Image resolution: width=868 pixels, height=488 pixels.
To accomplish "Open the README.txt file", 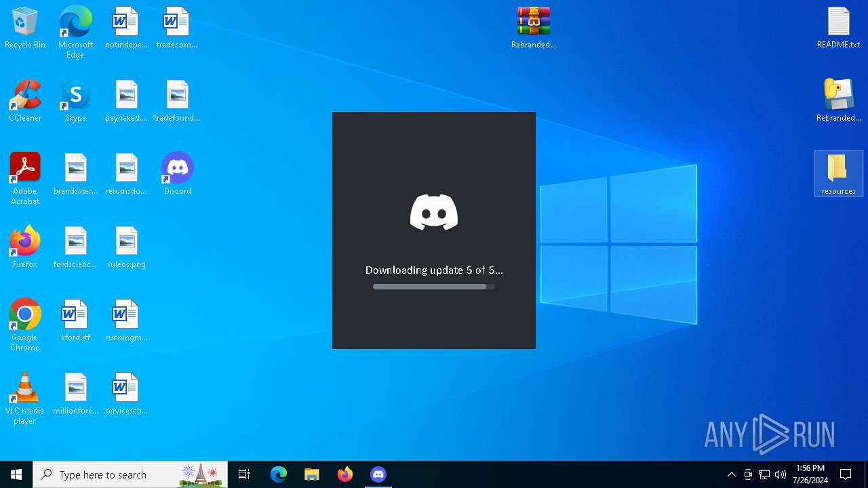I will pyautogui.click(x=838, y=28).
